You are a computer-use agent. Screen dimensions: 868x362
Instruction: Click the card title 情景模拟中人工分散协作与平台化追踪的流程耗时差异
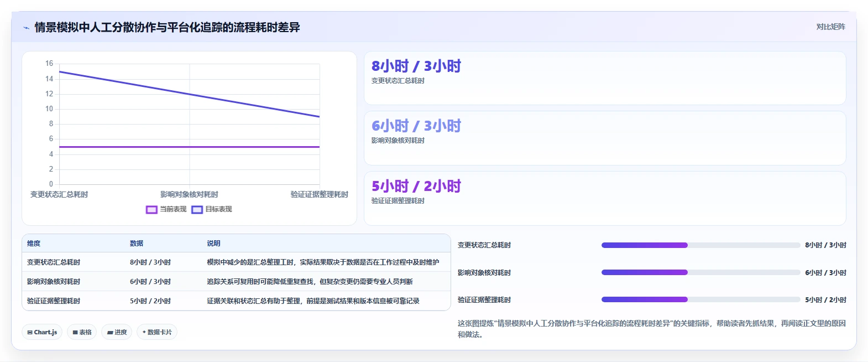167,28
